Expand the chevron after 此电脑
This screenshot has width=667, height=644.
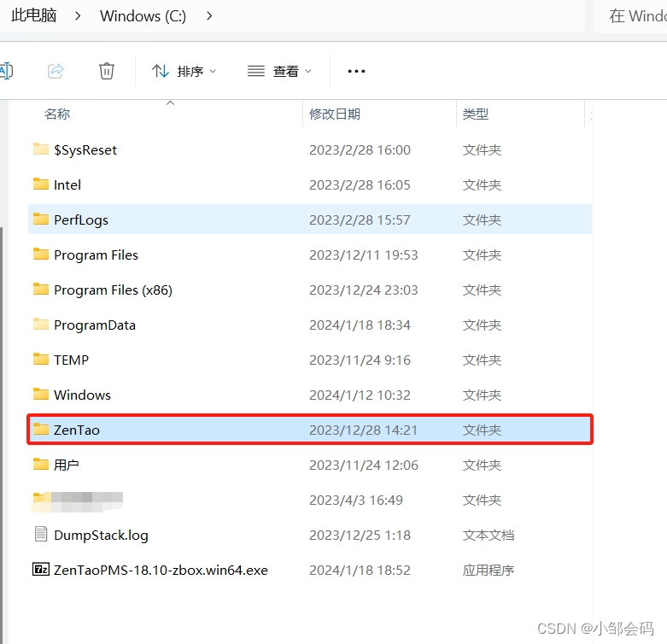click(x=78, y=16)
